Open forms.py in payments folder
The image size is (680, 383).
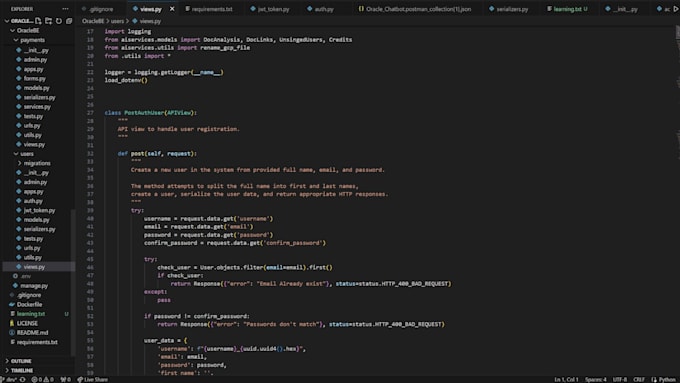point(35,79)
